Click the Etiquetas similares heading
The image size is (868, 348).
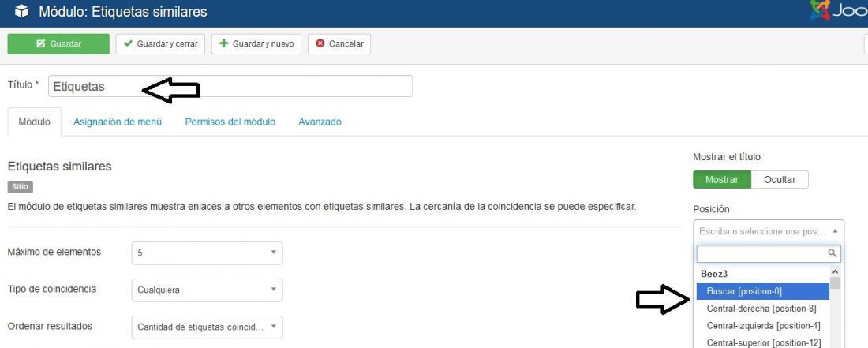[x=60, y=166]
